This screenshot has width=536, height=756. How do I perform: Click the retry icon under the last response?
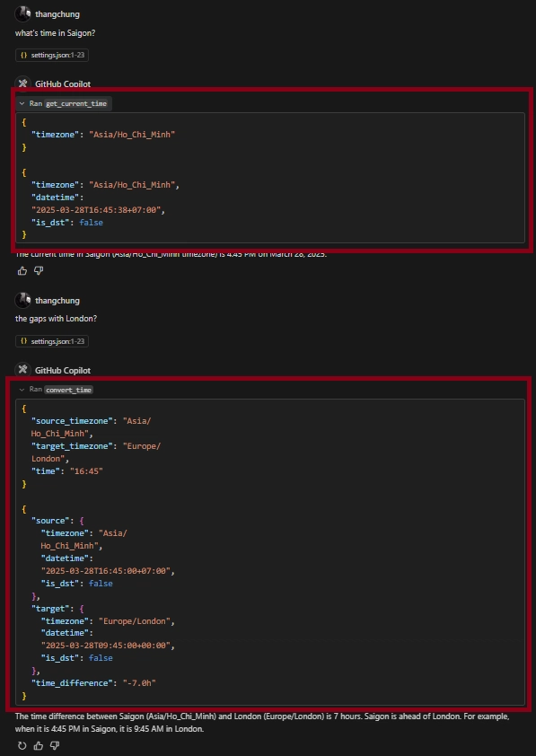22,746
